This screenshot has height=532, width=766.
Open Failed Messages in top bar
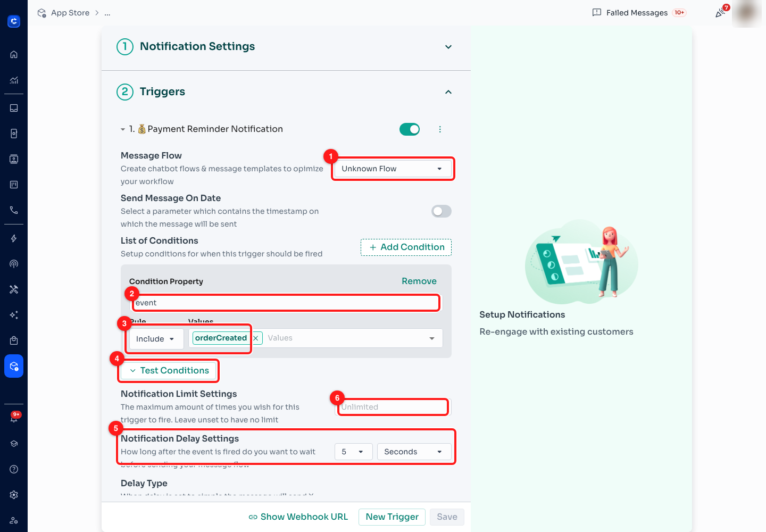pyautogui.click(x=639, y=13)
